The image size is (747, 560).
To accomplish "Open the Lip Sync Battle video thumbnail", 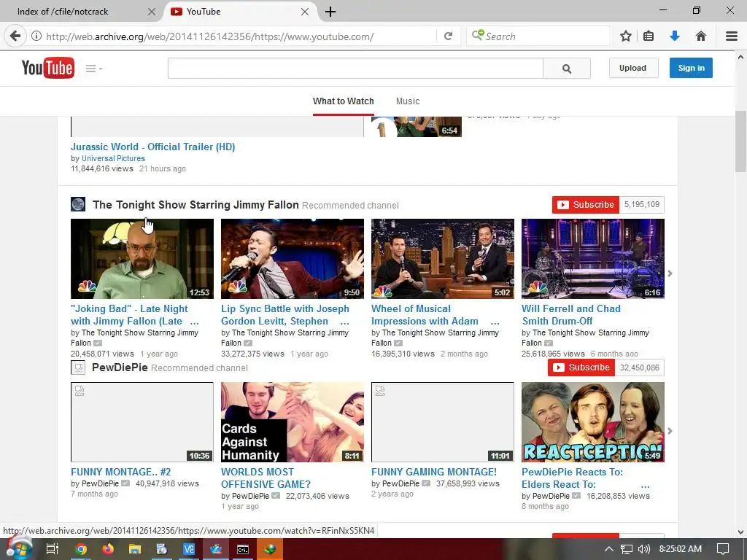I will tap(293, 259).
